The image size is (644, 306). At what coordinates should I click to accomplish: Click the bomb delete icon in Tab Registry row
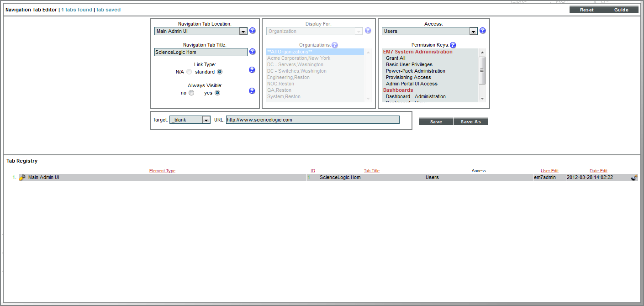pyautogui.click(x=634, y=177)
